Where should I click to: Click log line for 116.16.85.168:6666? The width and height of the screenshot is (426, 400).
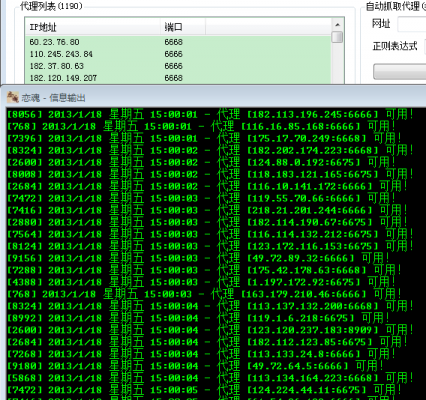click(x=201, y=126)
